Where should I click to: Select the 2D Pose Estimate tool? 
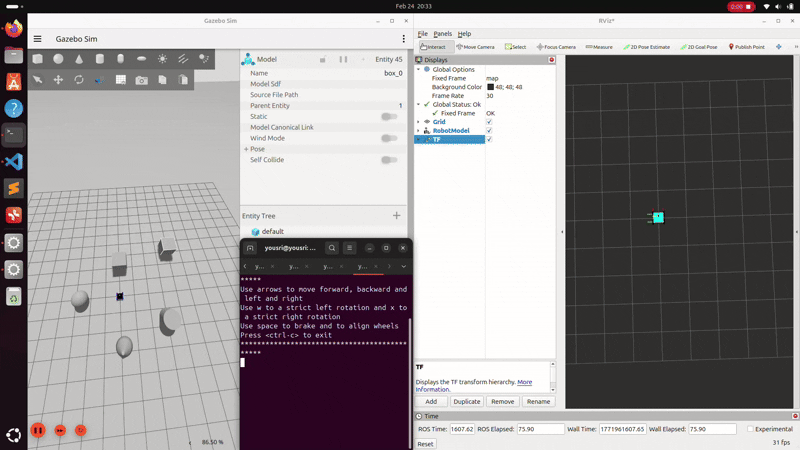tap(646, 47)
